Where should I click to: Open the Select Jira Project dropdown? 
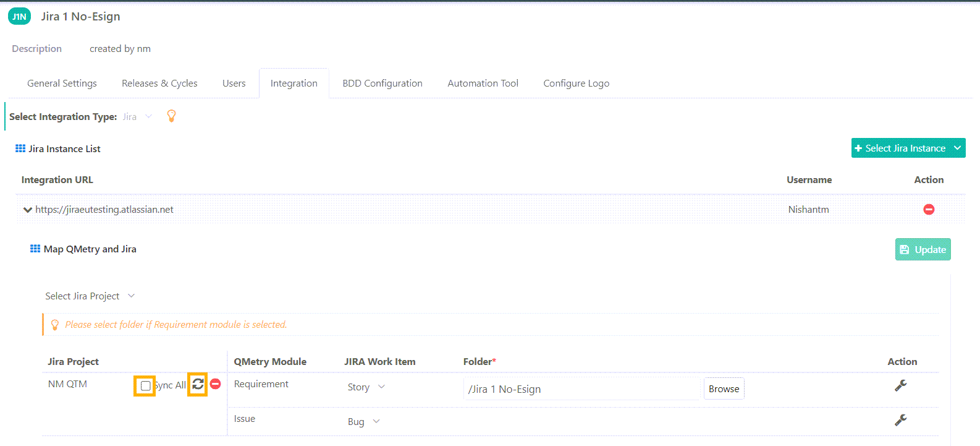click(90, 296)
